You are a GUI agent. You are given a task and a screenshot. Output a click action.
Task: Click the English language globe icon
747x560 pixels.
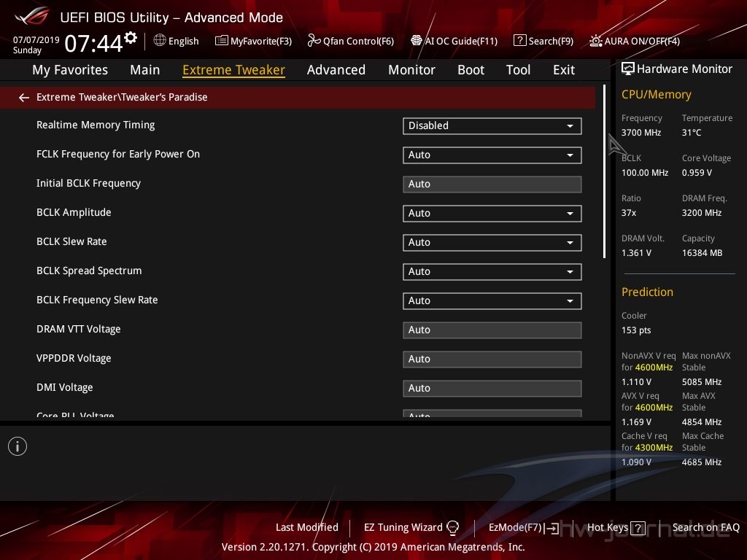pos(160,41)
